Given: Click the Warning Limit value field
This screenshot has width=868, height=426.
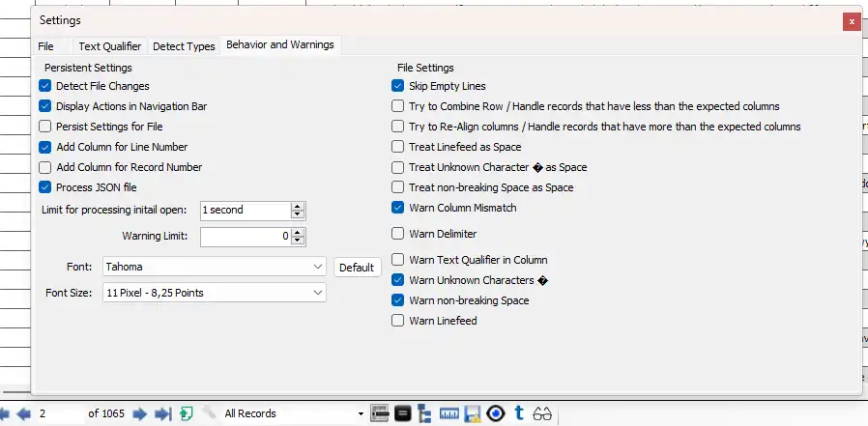Looking at the screenshot, I should tap(246, 237).
